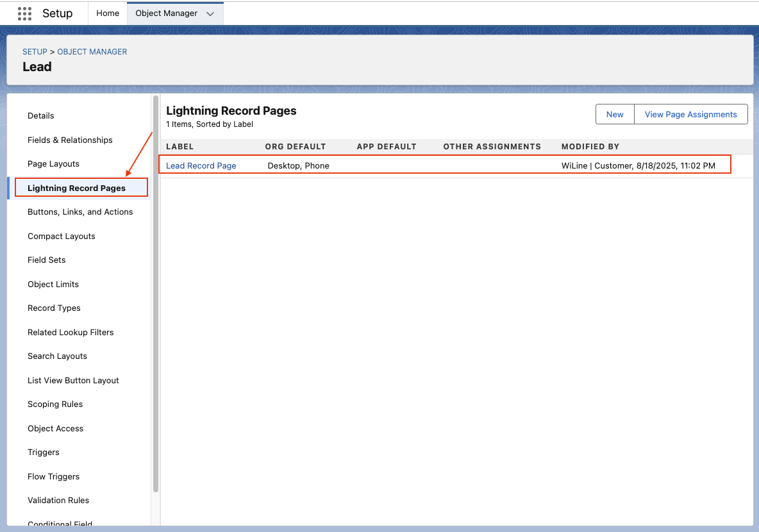Viewport: 759px width, 532px height.
Task: Click View Page Assignments button
Action: point(690,114)
